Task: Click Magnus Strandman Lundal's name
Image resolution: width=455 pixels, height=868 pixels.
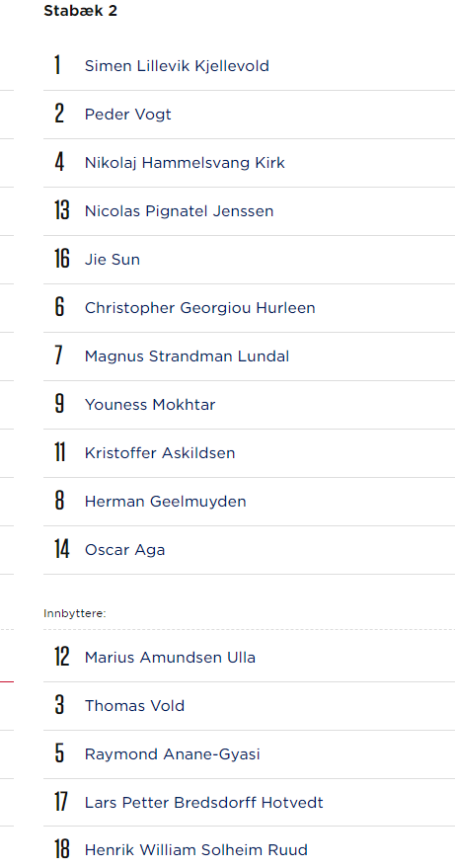Action: pyautogui.click(x=187, y=355)
